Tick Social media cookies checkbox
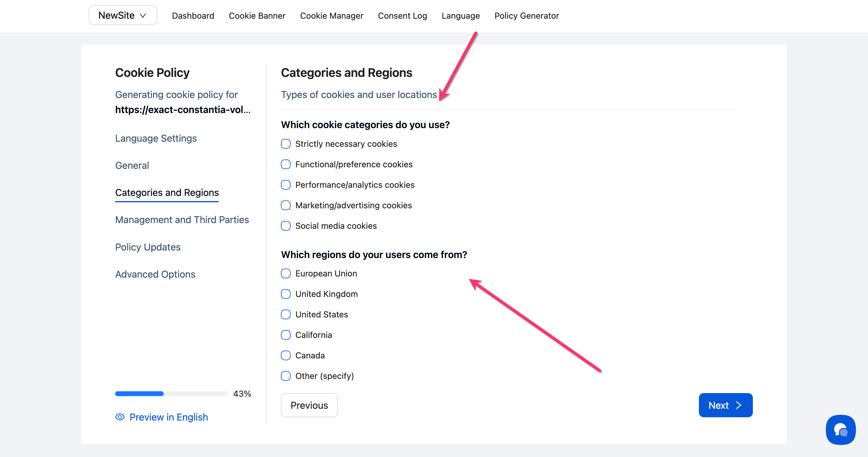 tap(286, 226)
